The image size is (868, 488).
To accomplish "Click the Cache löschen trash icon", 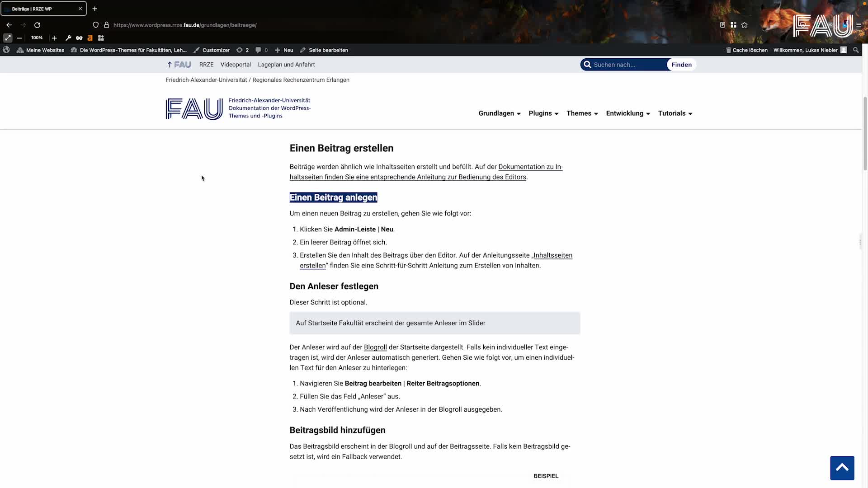I will pyautogui.click(x=728, y=50).
